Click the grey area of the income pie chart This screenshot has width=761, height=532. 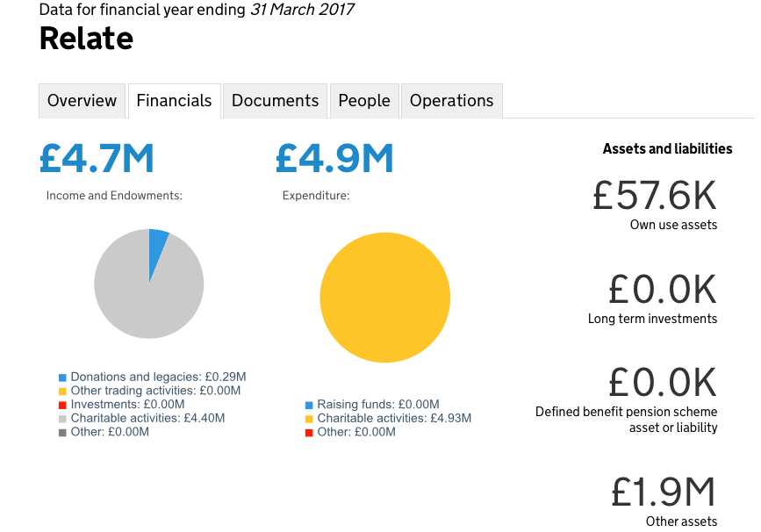[140, 298]
